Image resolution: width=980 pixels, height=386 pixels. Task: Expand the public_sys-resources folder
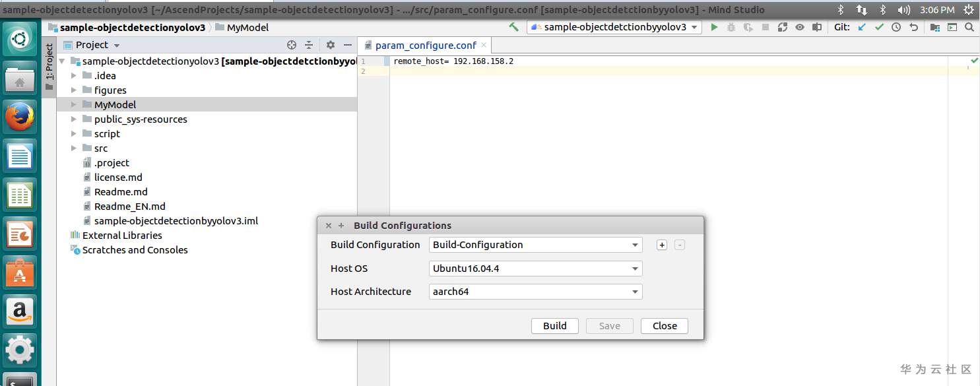point(74,119)
